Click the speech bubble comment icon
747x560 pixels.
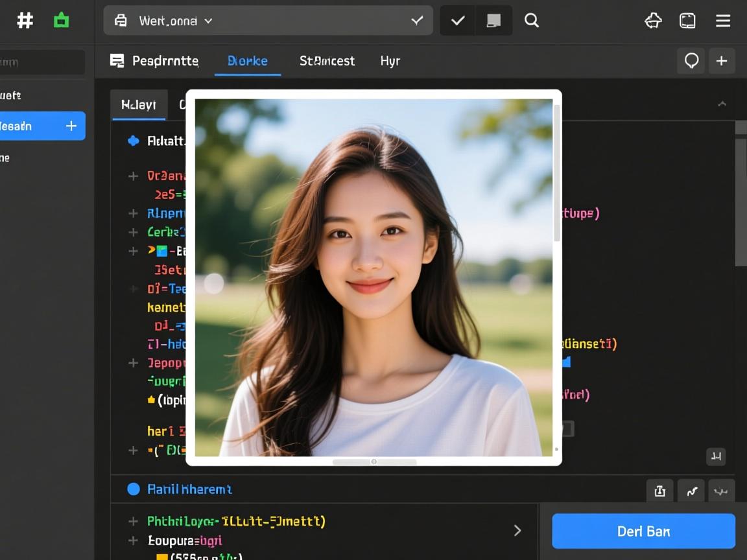tap(691, 61)
